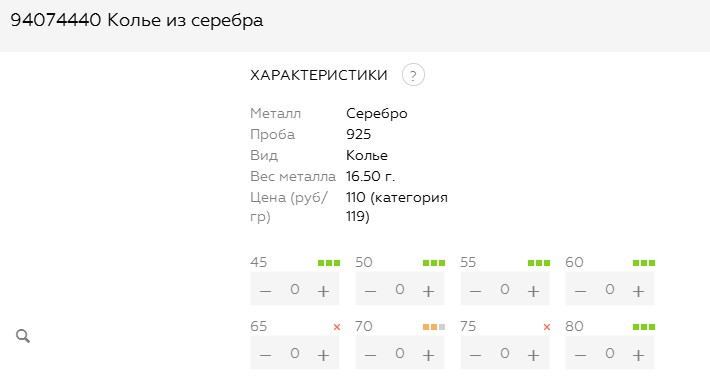Image resolution: width=710 pixels, height=378 pixels.
Task: Increase quantity for size 55
Action: (533, 291)
